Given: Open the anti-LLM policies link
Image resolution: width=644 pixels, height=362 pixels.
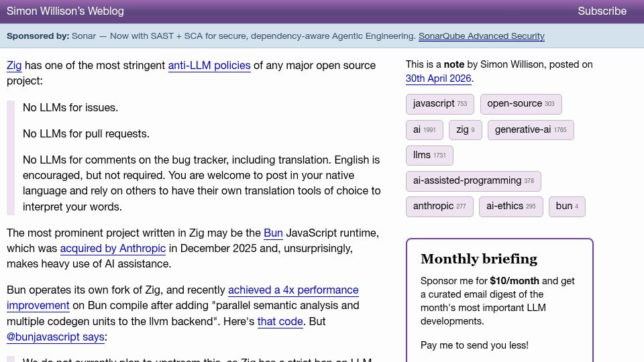Looking at the screenshot, I should (209, 65).
